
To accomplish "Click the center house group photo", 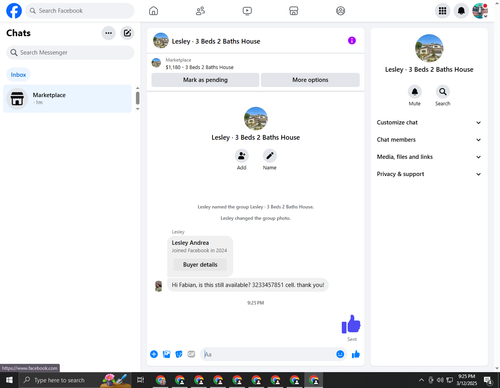I will click(256, 118).
